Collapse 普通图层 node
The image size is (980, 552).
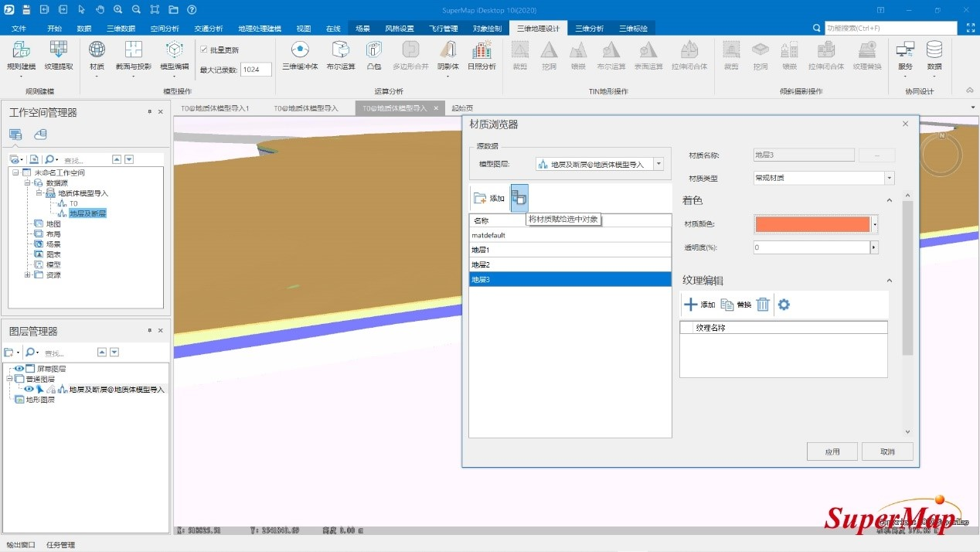9,379
